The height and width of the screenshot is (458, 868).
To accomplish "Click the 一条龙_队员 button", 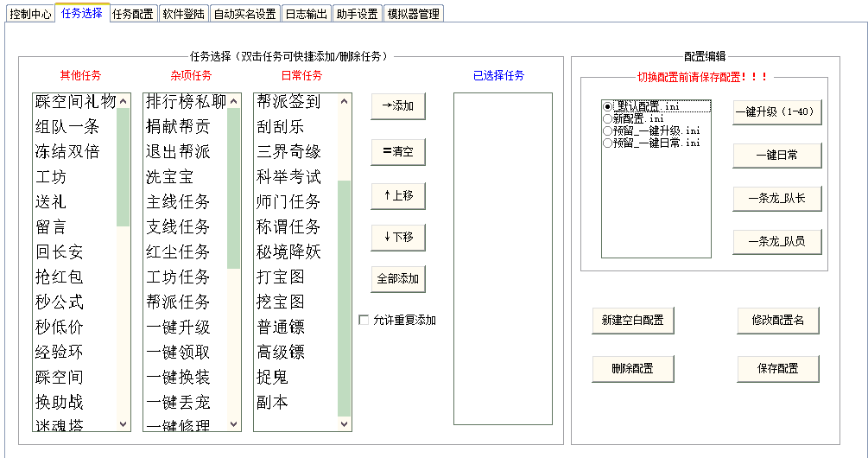I will coord(777,241).
